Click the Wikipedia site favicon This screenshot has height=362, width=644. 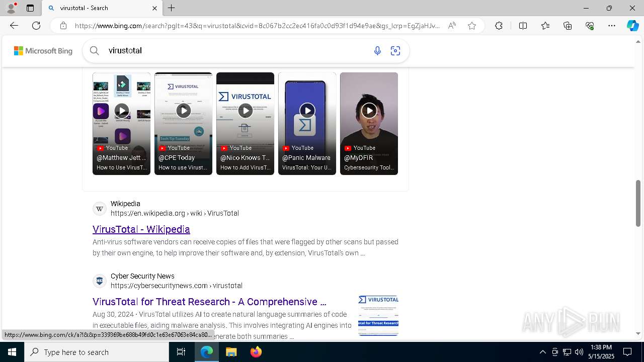click(x=100, y=209)
